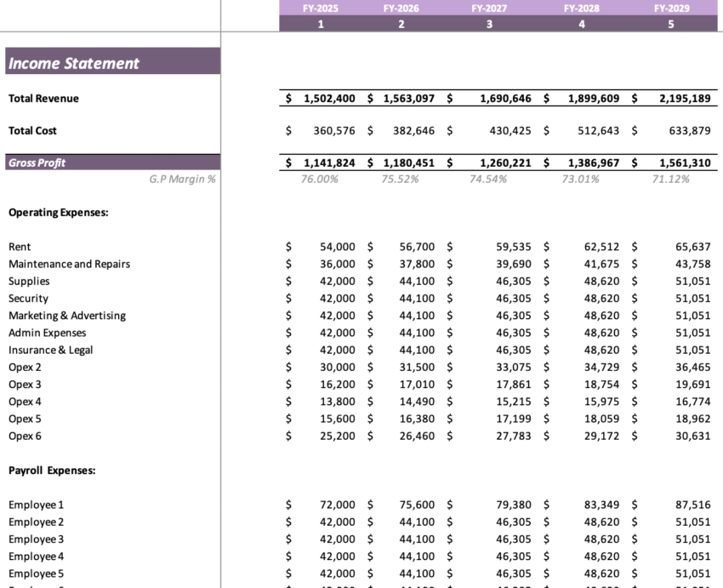Click the Rent expense label
This screenshot has height=588, width=723.
click(20, 247)
